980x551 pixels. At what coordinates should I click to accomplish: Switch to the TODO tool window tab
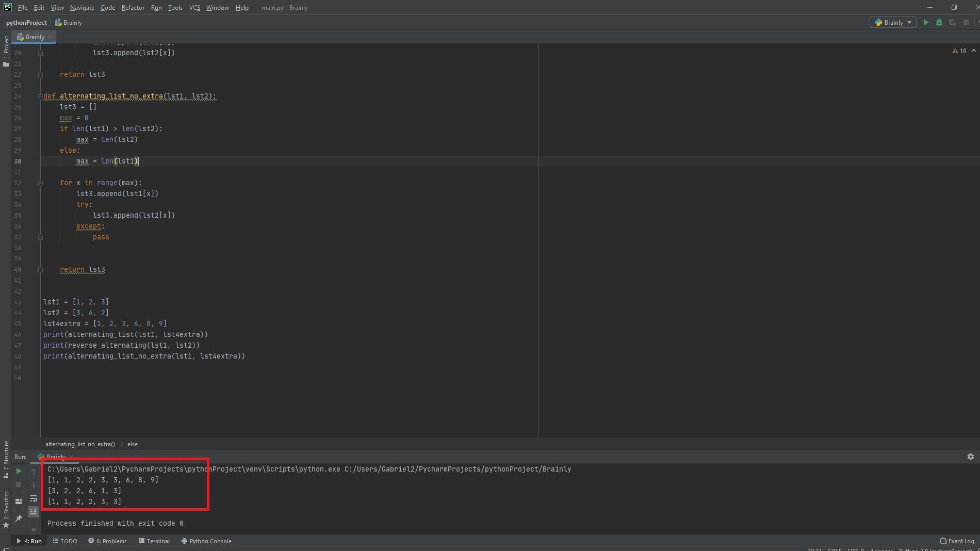(x=65, y=541)
